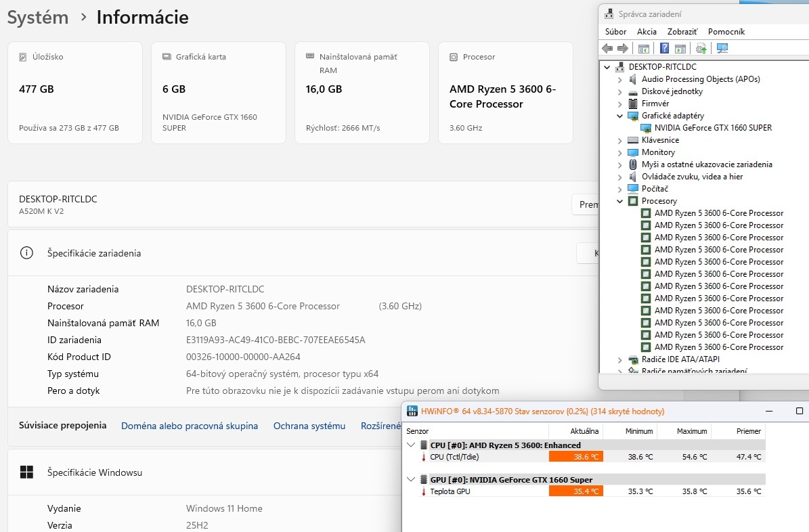
Task: Open the Akcia menu
Action: 647,32
